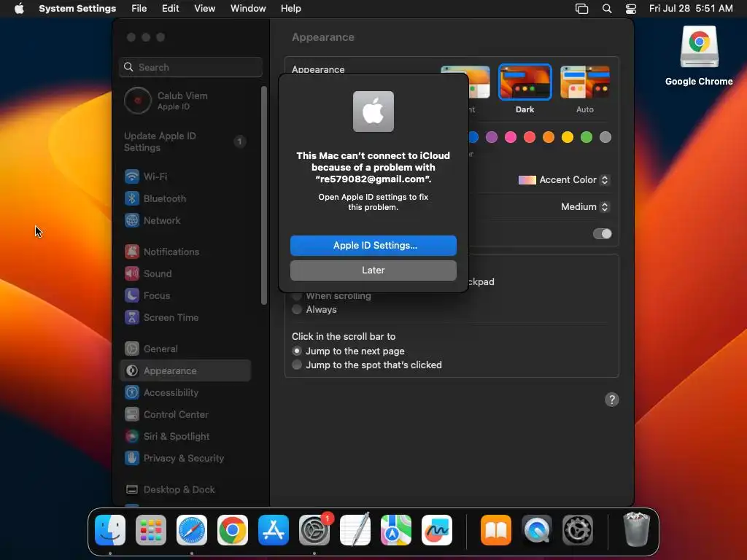Open System Settings Dock icon with badge
This screenshot has width=747, height=560.
point(314,530)
